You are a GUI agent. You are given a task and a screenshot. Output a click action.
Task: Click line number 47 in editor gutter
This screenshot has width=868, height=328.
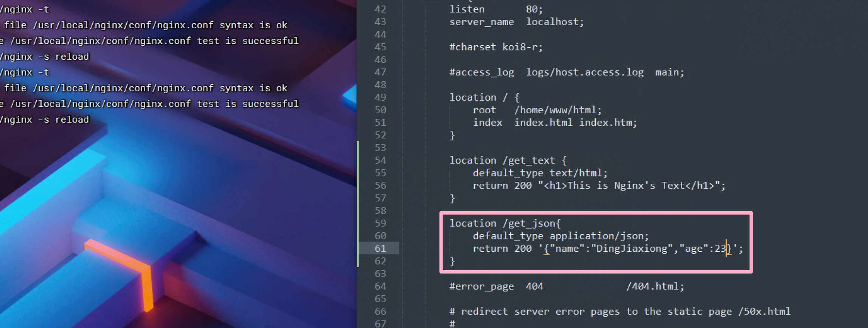click(x=380, y=72)
